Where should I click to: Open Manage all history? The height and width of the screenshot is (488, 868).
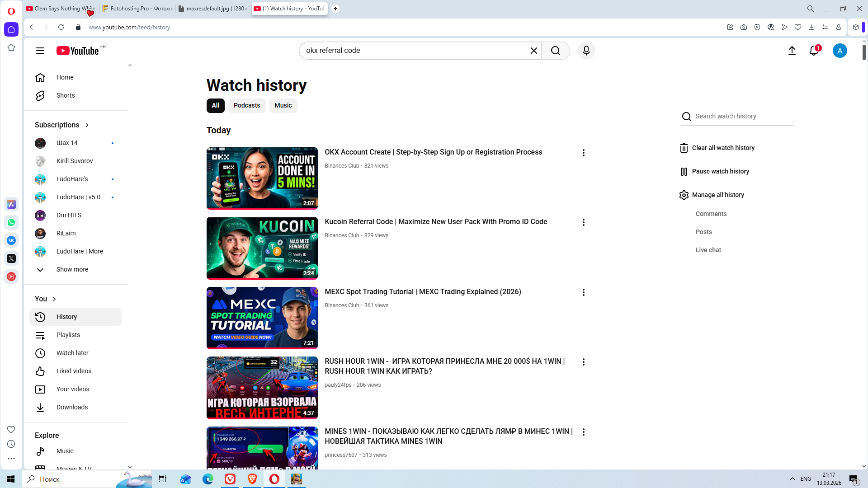pos(717,195)
